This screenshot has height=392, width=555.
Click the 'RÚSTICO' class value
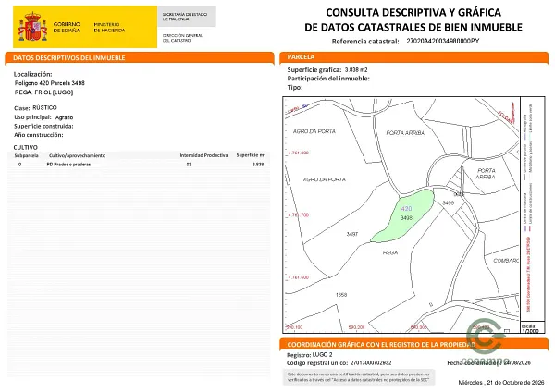click(x=44, y=107)
